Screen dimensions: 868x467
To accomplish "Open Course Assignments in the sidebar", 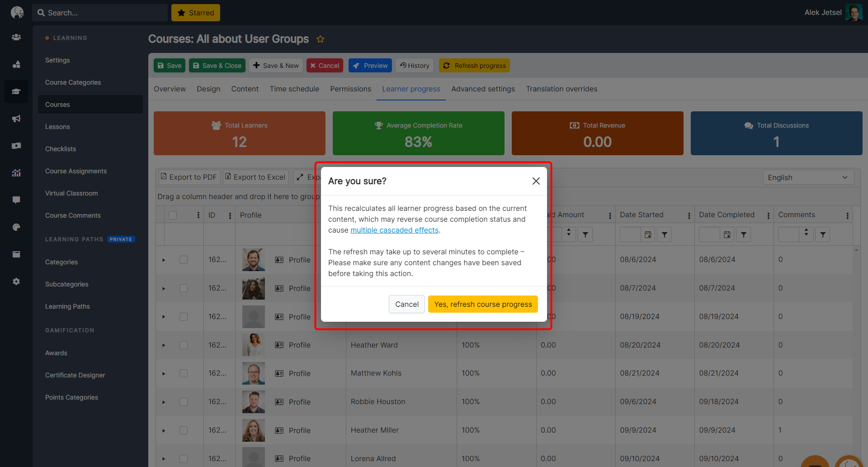I will [x=76, y=171].
